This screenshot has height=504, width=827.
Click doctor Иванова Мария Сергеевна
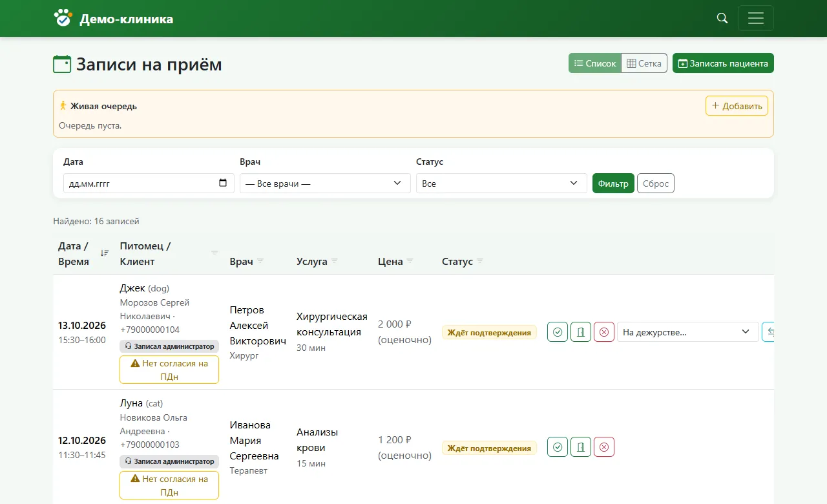click(x=255, y=441)
